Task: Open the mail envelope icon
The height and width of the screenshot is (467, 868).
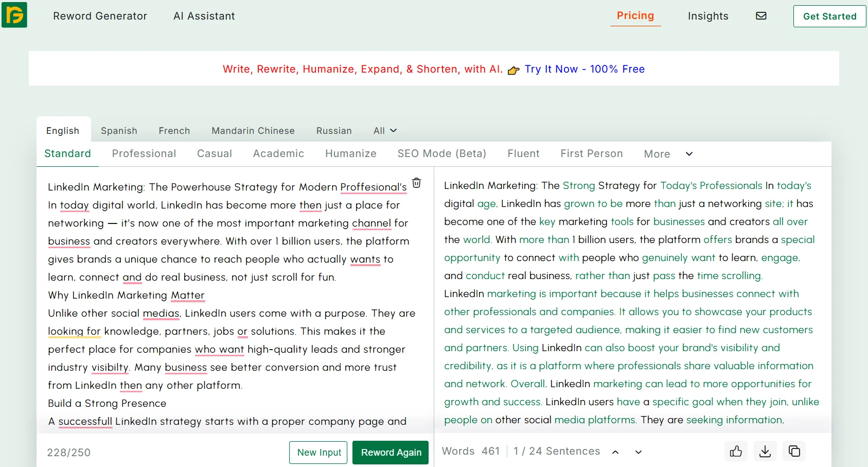Action: point(761,16)
